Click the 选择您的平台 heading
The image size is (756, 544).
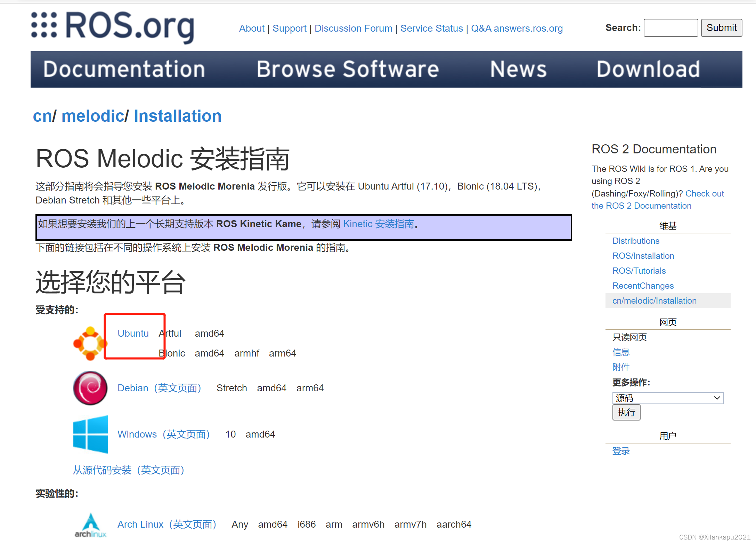pyautogui.click(x=111, y=282)
